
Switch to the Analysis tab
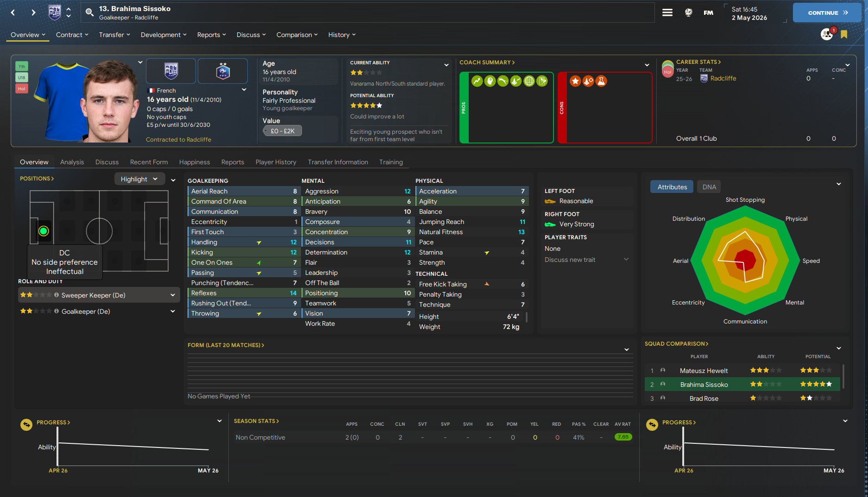click(72, 162)
